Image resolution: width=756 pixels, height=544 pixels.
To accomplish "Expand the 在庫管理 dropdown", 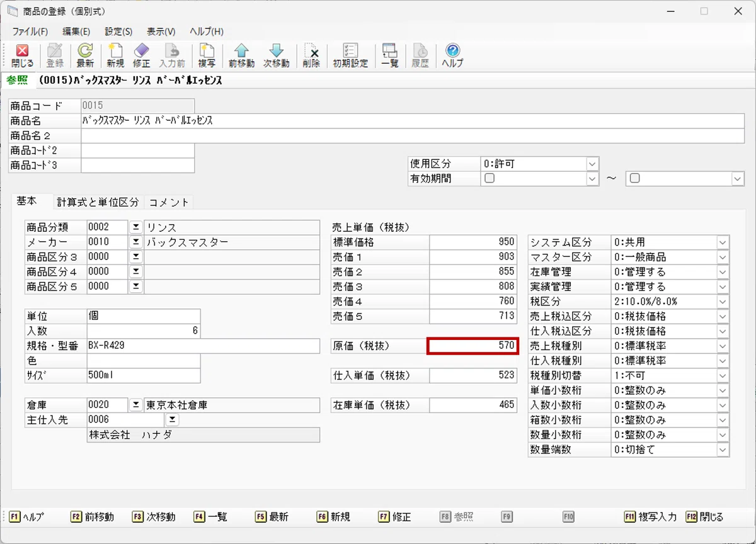I will pyautogui.click(x=723, y=272).
